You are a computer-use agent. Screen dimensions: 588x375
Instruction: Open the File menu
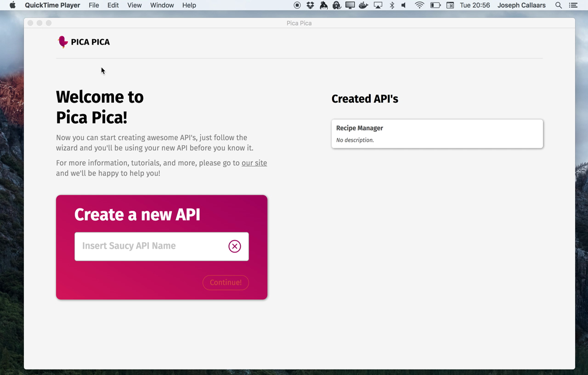click(94, 6)
